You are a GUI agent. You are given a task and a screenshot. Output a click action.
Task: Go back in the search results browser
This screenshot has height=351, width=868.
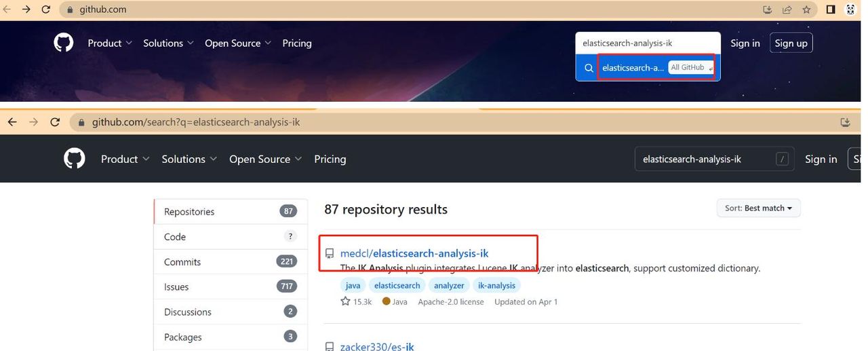(12, 122)
